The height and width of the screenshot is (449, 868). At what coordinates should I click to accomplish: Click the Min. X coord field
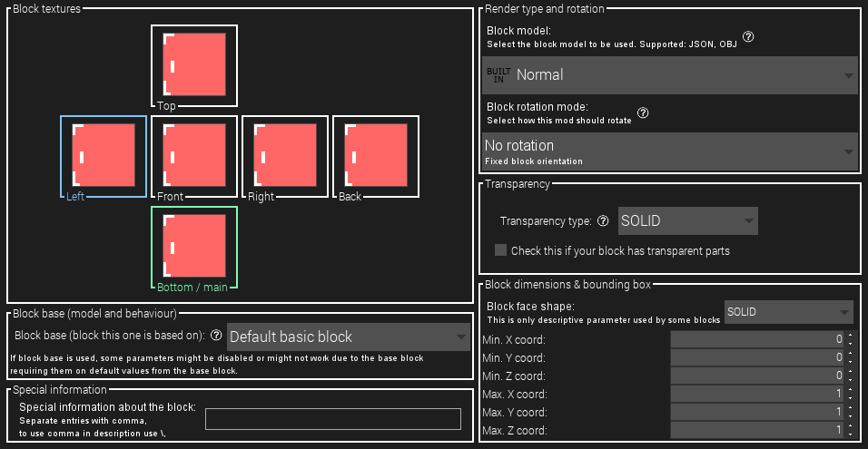(x=757, y=339)
